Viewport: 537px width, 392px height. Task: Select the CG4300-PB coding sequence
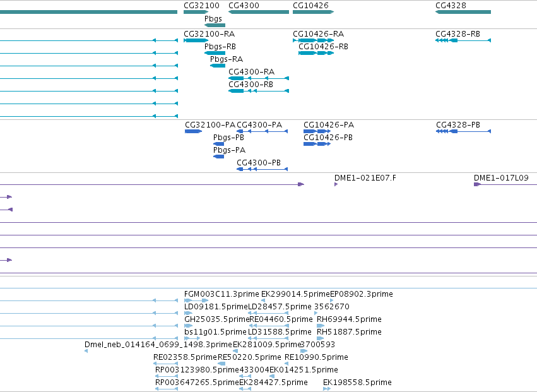click(263, 169)
